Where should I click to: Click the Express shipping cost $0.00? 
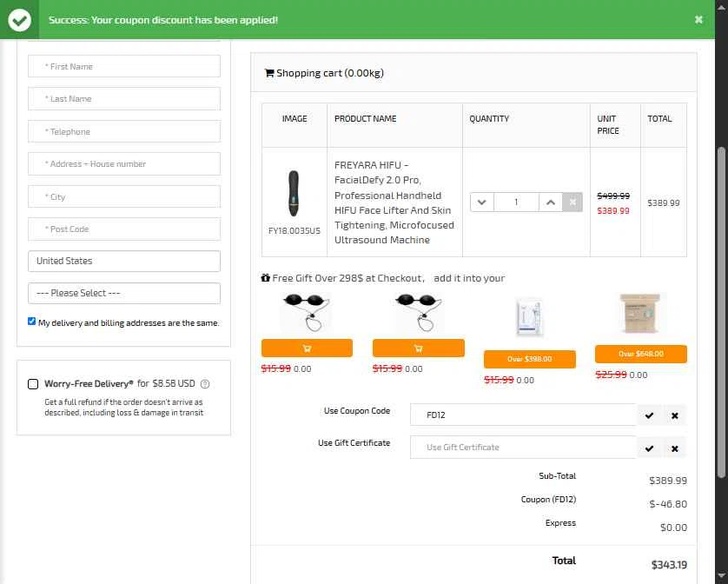pos(673,528)
